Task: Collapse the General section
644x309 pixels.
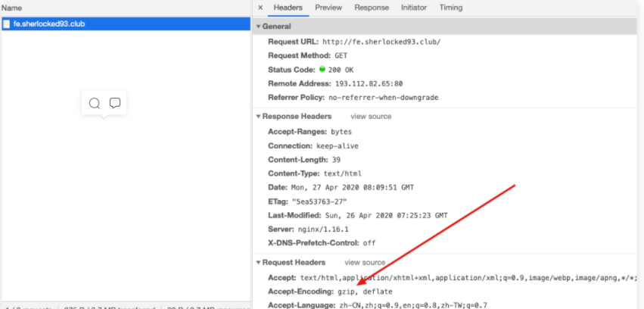Action: pos(258,27)
